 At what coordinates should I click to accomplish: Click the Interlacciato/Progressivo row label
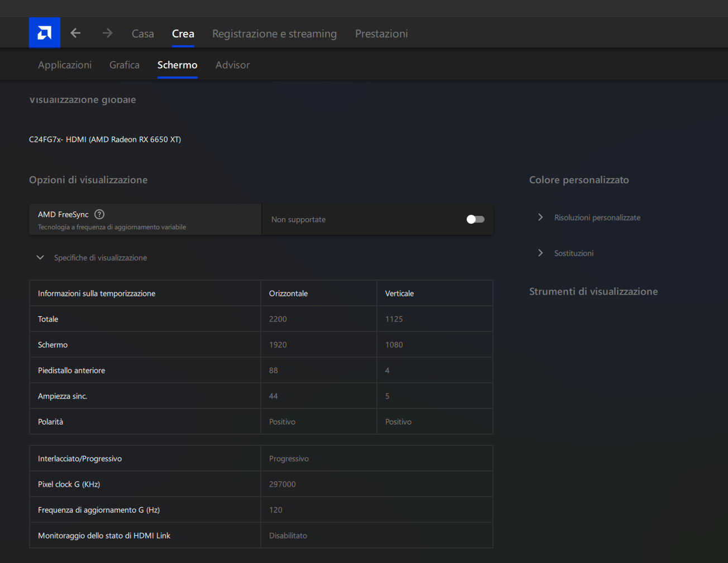(80, 459)
